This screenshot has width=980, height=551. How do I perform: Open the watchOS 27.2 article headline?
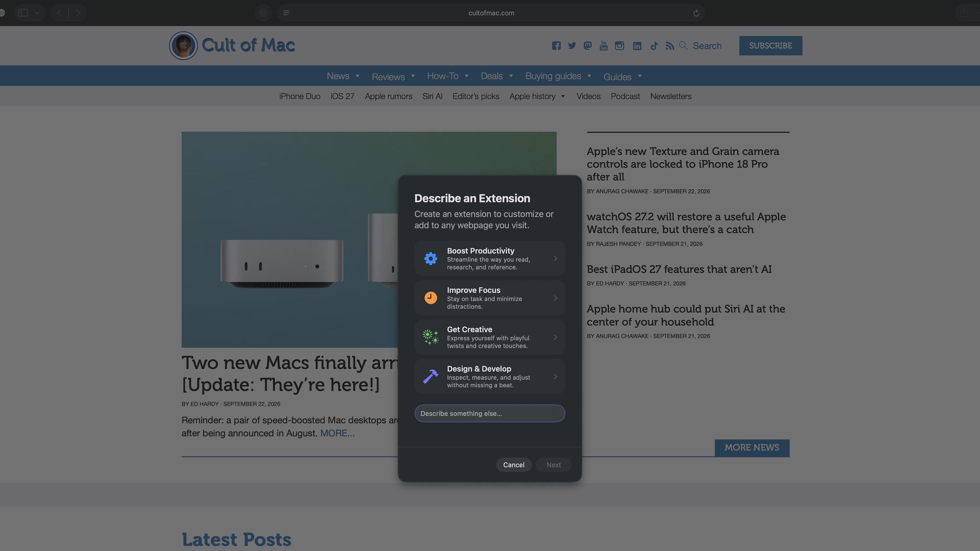(x=686, y=223)
